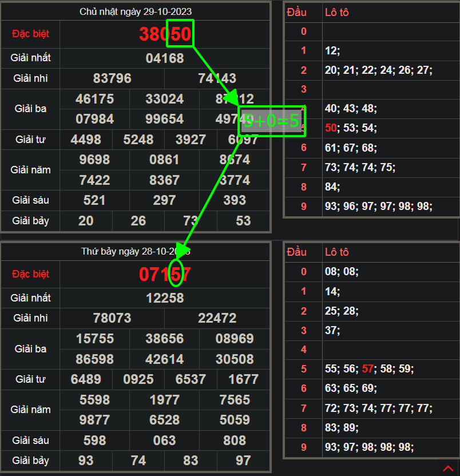
Task: Click the red scroll-to-top chevron
Action: click(447, 469)
